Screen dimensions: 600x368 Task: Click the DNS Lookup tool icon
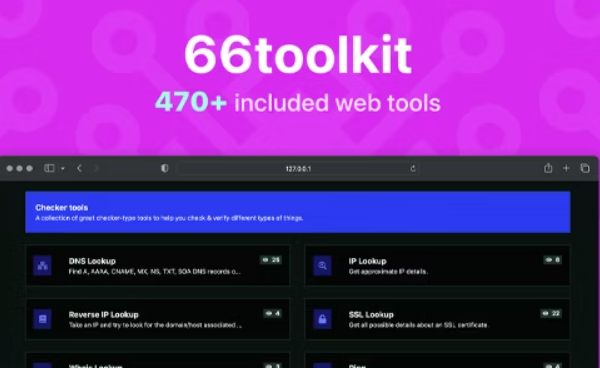point(42,265)
